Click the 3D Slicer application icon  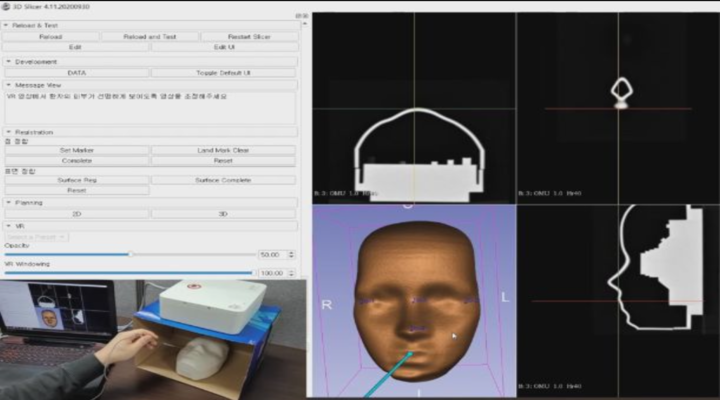6,6
